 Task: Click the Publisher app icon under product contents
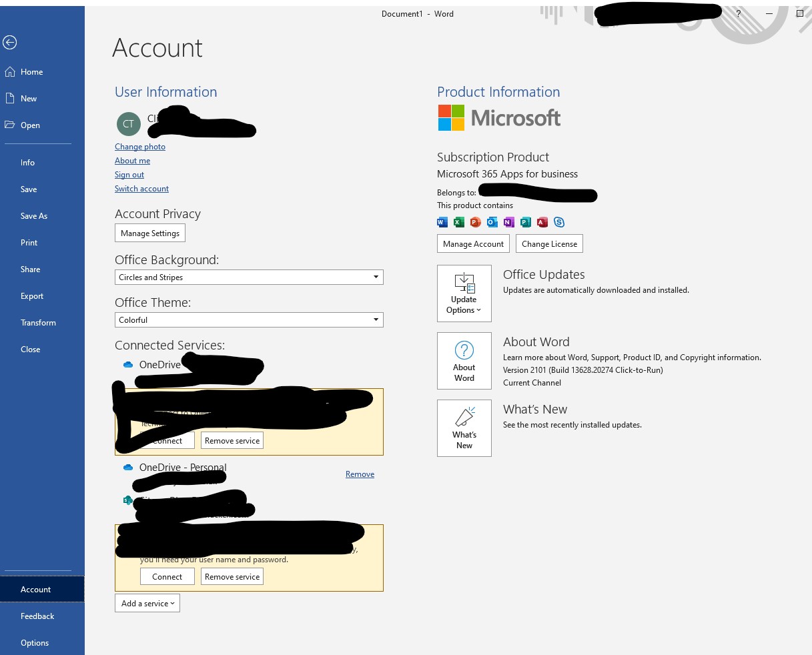point(526,222)
